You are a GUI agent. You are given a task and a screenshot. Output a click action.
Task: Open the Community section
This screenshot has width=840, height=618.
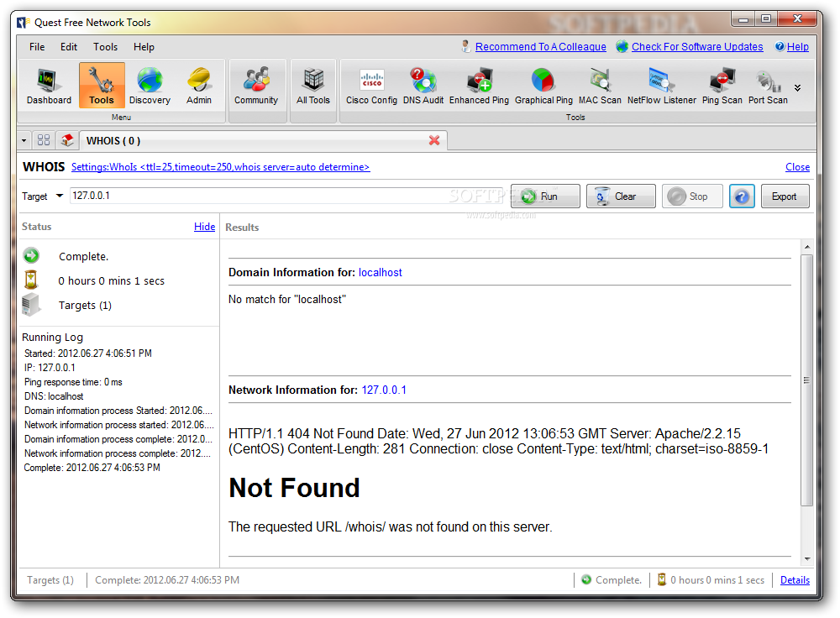256,85
